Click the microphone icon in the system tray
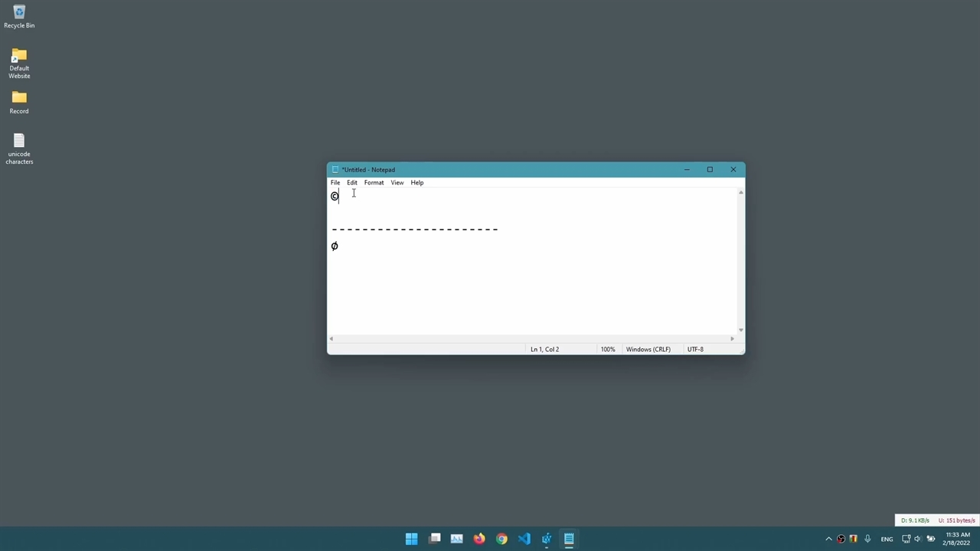The width and height of the screenshot is (980, 551). pyautogui.click(x=867, y=540)
